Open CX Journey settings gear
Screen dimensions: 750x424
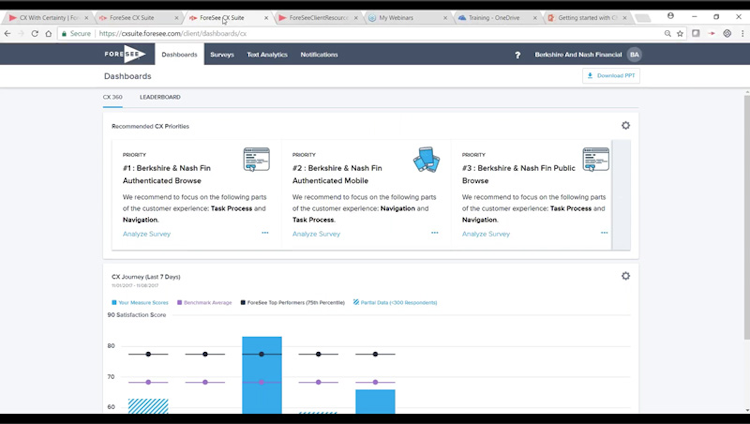pyautogui.click(x=626, y=276)
